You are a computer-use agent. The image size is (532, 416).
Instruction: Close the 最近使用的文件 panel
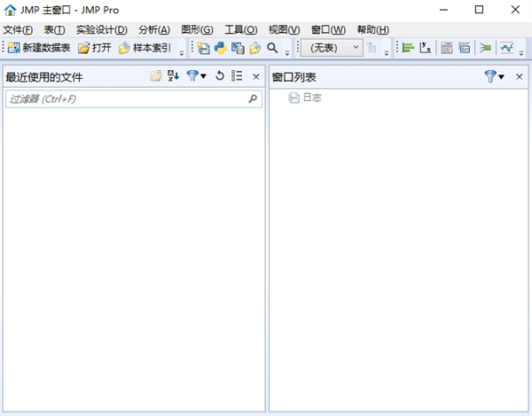[x=256, y=76]
